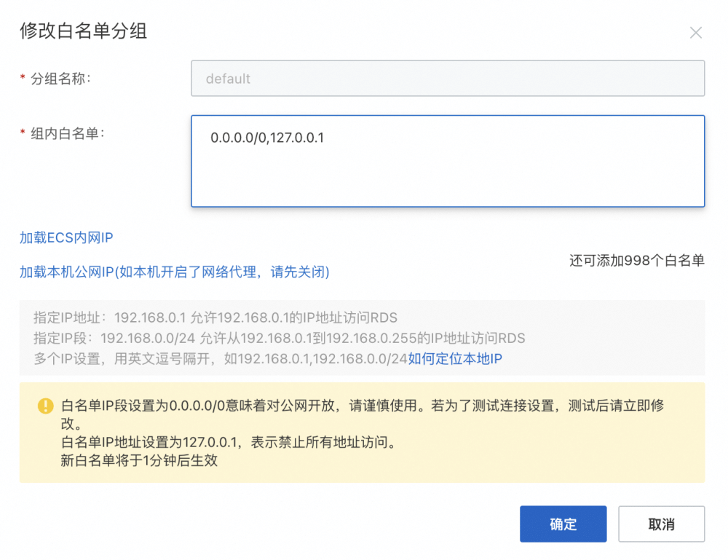Click the 加载本机公网IP link
The width and height of the screenshot is (728, 560).
[174, 272]
